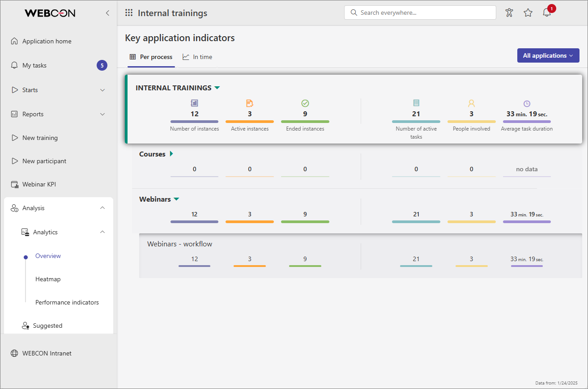Click the People involved label

[x=471, y=129]
